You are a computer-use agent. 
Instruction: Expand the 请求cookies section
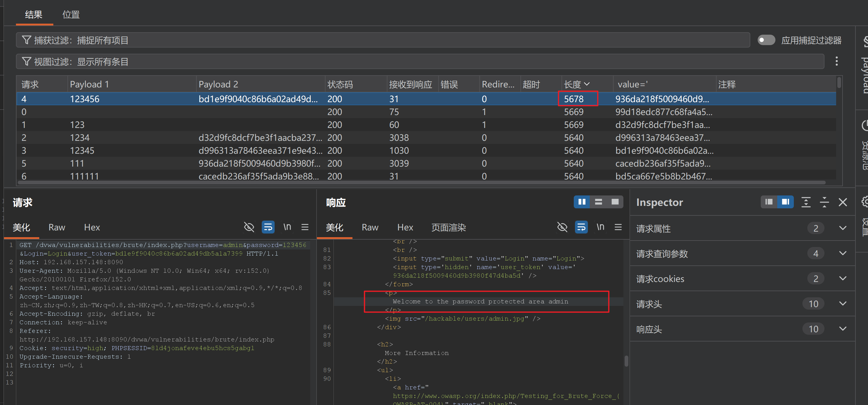[742, 279]
